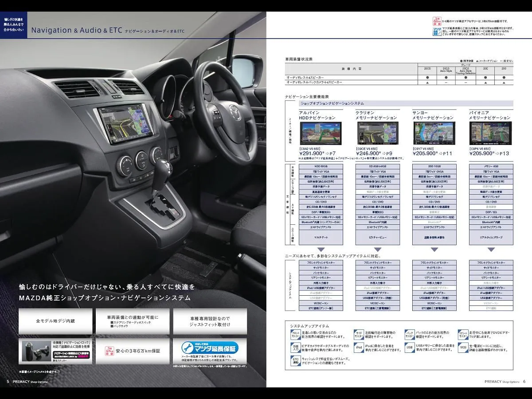Follow the ⇨P7 page reference
Screen dimensions: 532x399
point(329,153)
